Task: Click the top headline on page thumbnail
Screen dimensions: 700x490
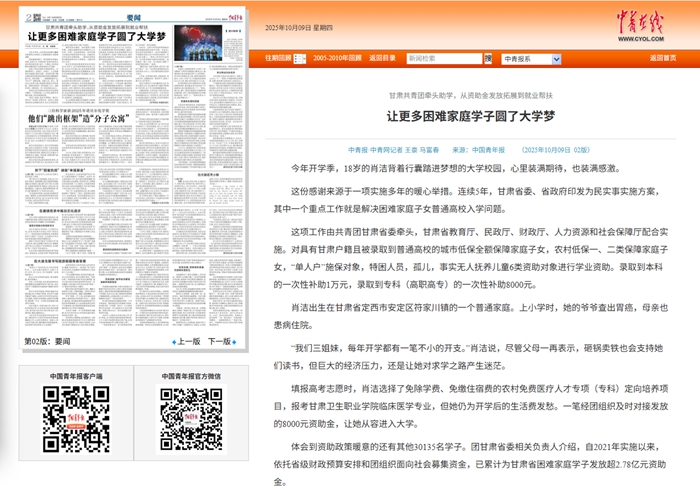Action: point(95,37)
